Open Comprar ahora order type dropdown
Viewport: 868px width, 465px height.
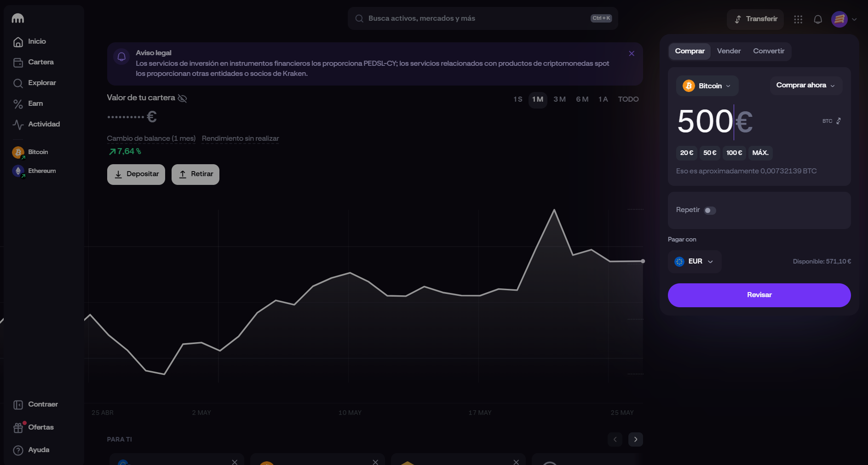click(806, 86)
